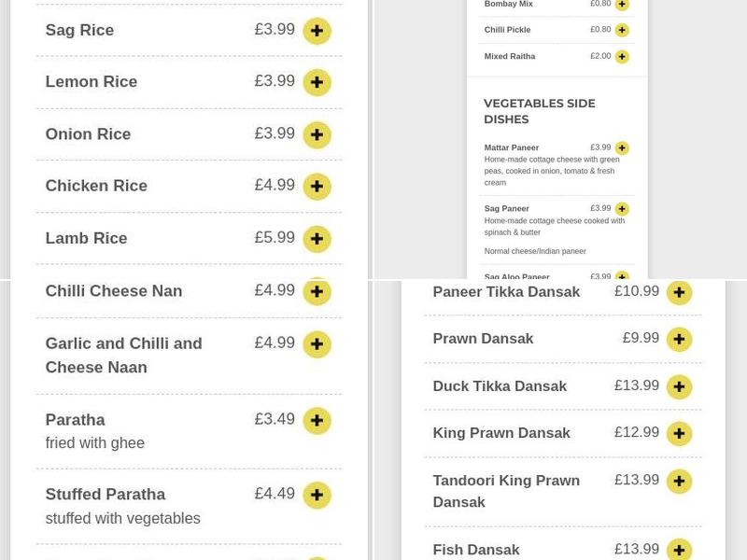Add Stuffed Paratha to the order
The height and width of the screenshot is (560, 747).
(x=317, y=496)
